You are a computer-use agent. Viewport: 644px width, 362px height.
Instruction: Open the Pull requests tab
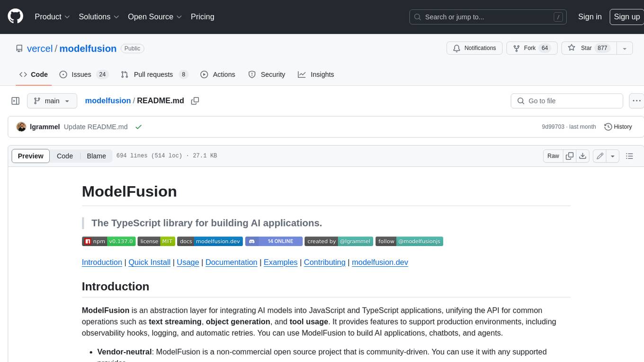pos(154,74)
